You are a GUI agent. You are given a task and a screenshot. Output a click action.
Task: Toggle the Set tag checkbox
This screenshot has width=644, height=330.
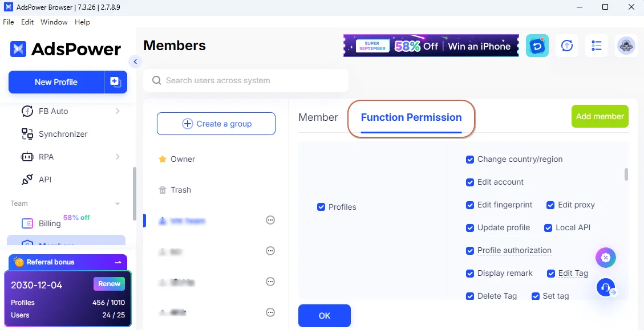pos(535,296)
